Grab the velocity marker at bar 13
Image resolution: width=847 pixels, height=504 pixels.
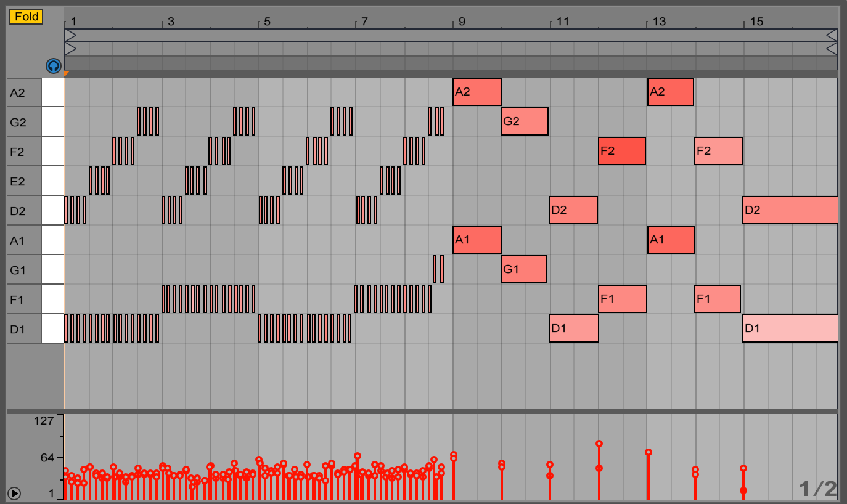[x=649, y=452]
